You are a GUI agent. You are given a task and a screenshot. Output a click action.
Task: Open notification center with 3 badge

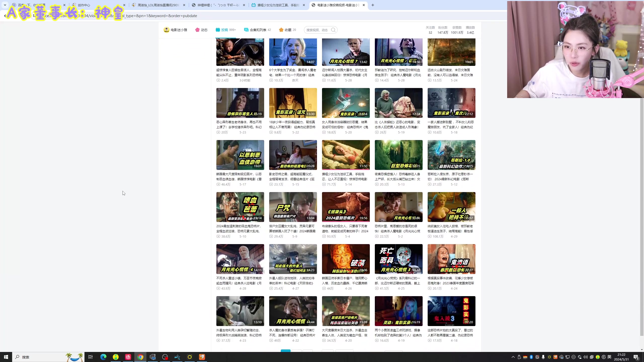[636, 357]
